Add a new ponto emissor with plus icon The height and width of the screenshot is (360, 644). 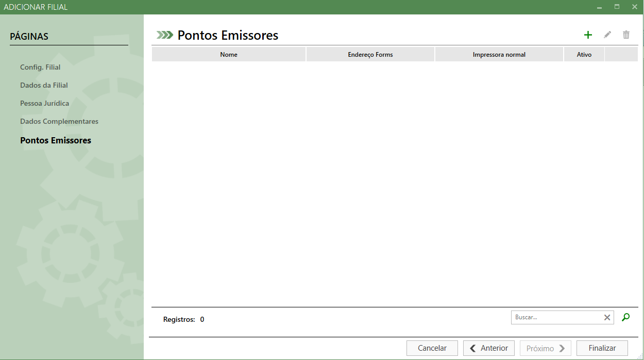click(x=588, y=35)
